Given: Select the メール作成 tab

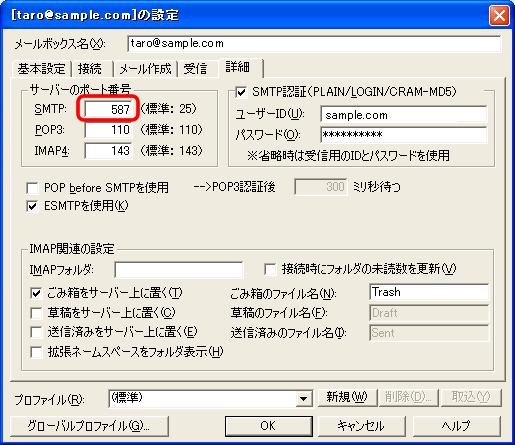Looking at the screenshot, I should (145, 69).
